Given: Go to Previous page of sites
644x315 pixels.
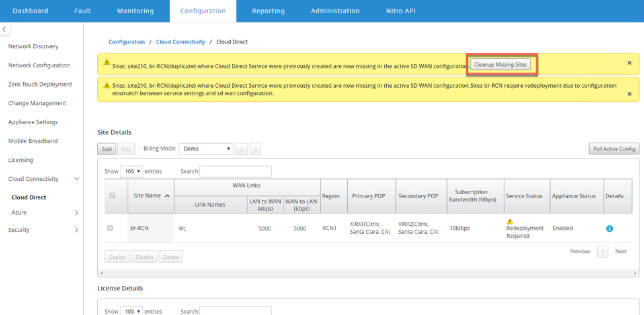Looking at the screenshot, I should [580, 251].
